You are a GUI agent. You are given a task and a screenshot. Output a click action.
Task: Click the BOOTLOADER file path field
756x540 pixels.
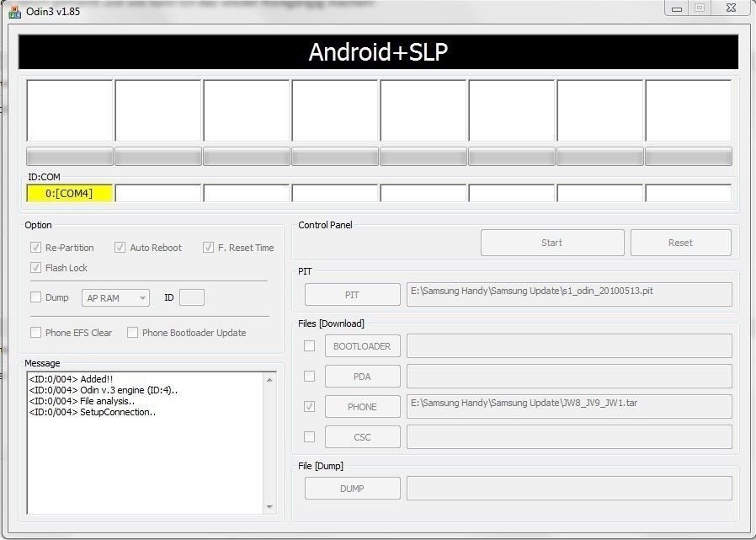569,346
